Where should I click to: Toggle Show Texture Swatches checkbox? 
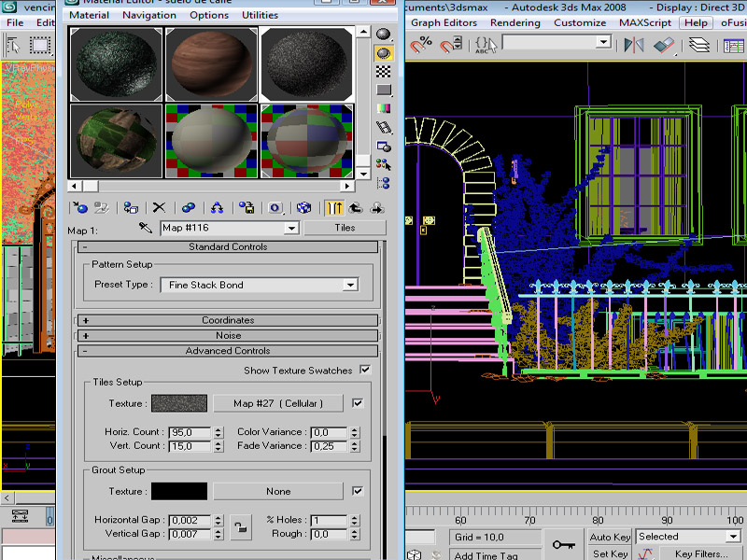click(365, 370)
